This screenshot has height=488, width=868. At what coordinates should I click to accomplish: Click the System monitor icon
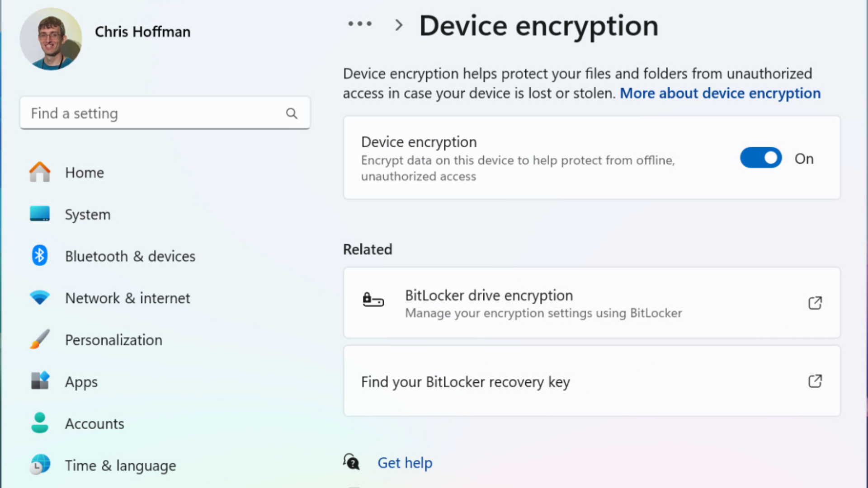(x=40, y=214)
